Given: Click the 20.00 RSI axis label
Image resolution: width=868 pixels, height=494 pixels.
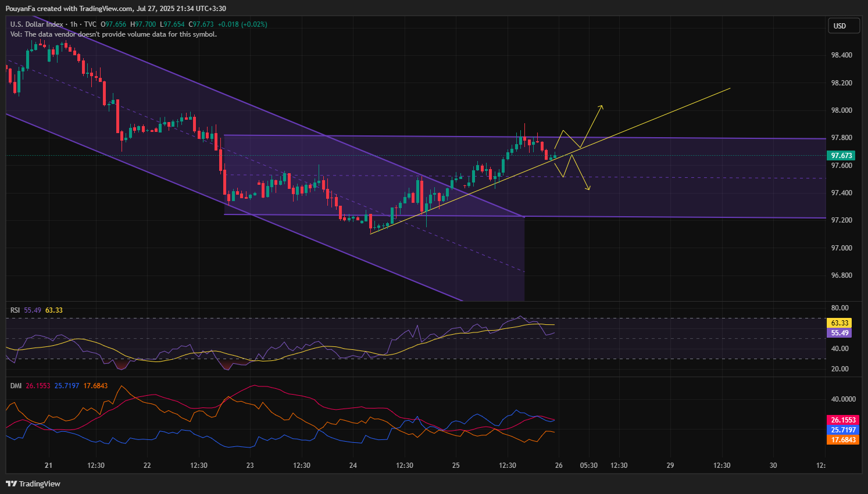Looking at the screenshot, I should [840, 369].
